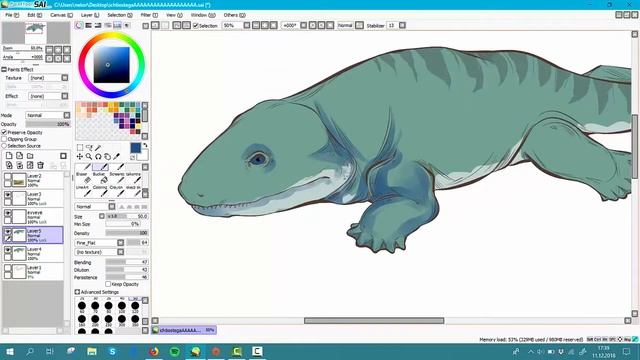Open the Filter menu
The image size is (640, 360).
(149, 15)
